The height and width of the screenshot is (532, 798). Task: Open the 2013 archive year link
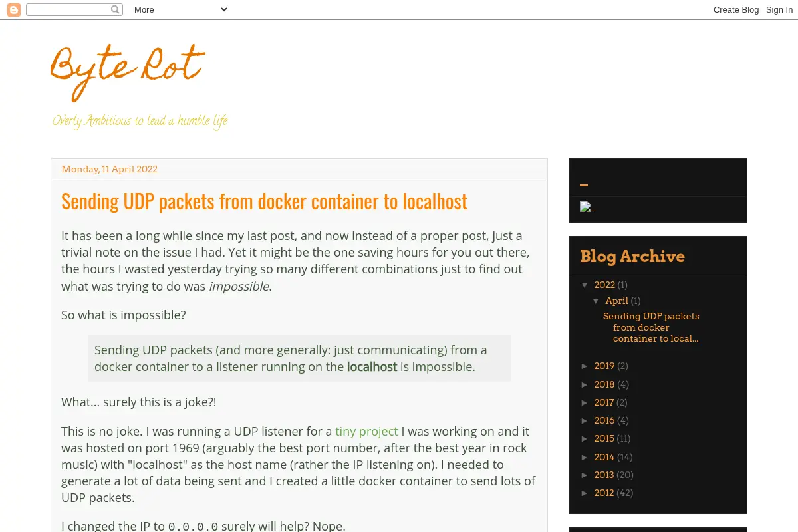pos(604,475)
